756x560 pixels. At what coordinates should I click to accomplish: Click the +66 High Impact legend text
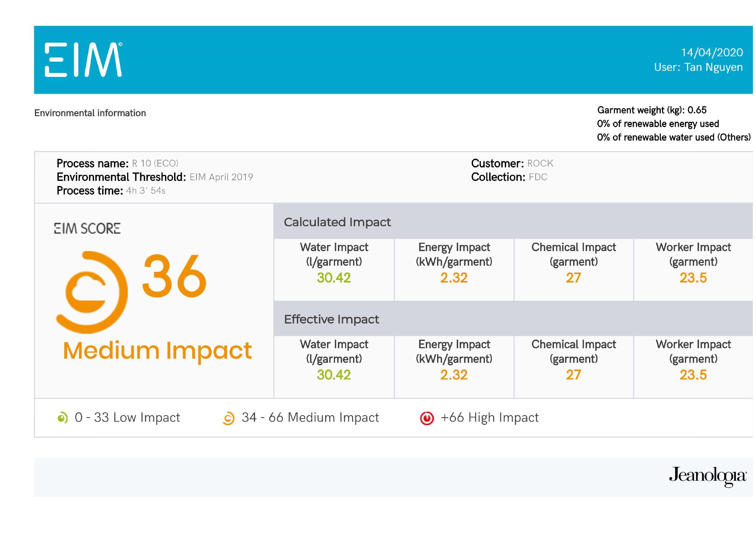point(490,418)
